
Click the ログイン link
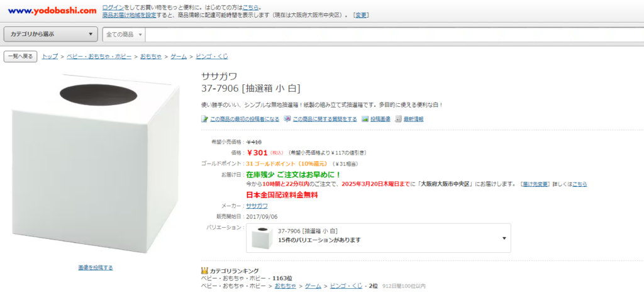pos(113,6)
